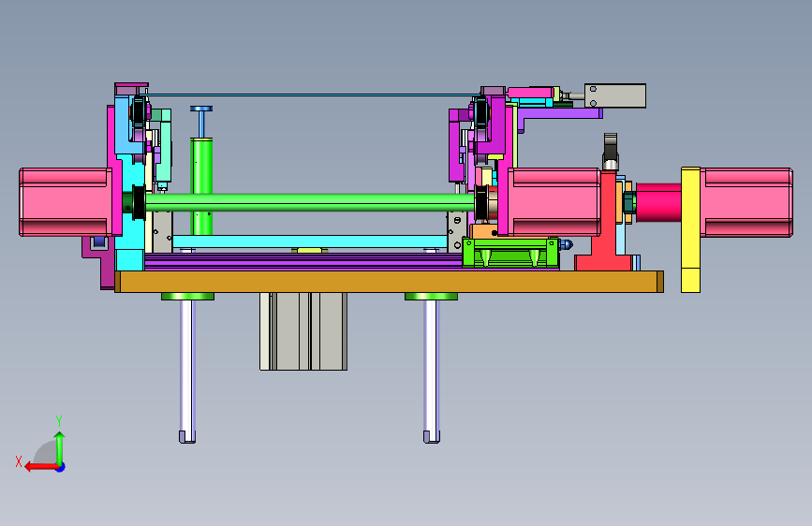Viewport: 812px width, 526px height.
Task: Click the "Y" axis label text
Action: [59, 421]
